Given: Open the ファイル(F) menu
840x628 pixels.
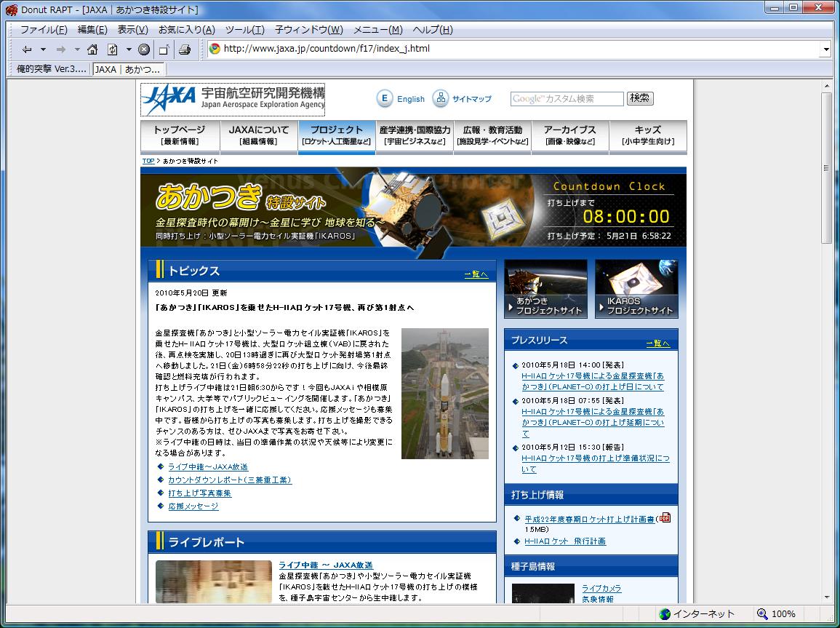Looking at the screenshot, I should coord(44,29).
